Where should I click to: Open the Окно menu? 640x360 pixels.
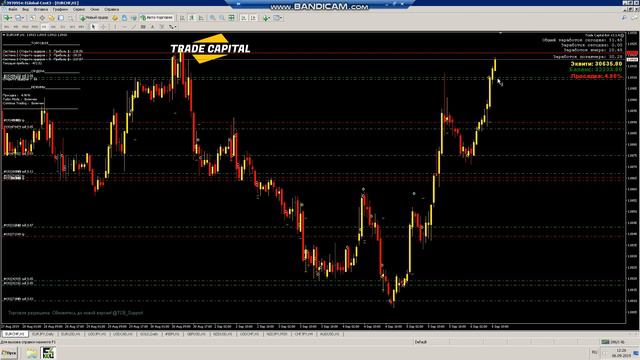click(x=95, y=9)
